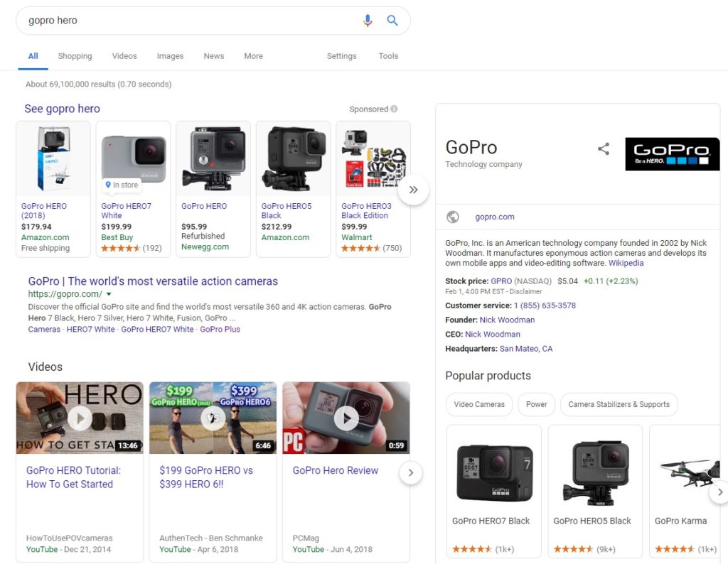This screenshot has height=564, width=728.
Task: Open the More search categories dropdown
Action: [x=253, y=56]
